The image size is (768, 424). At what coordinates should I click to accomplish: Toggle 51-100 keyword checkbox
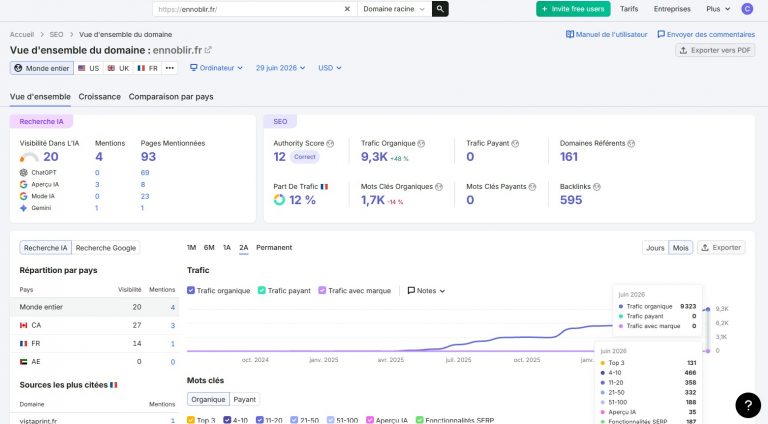pos(331,420)
